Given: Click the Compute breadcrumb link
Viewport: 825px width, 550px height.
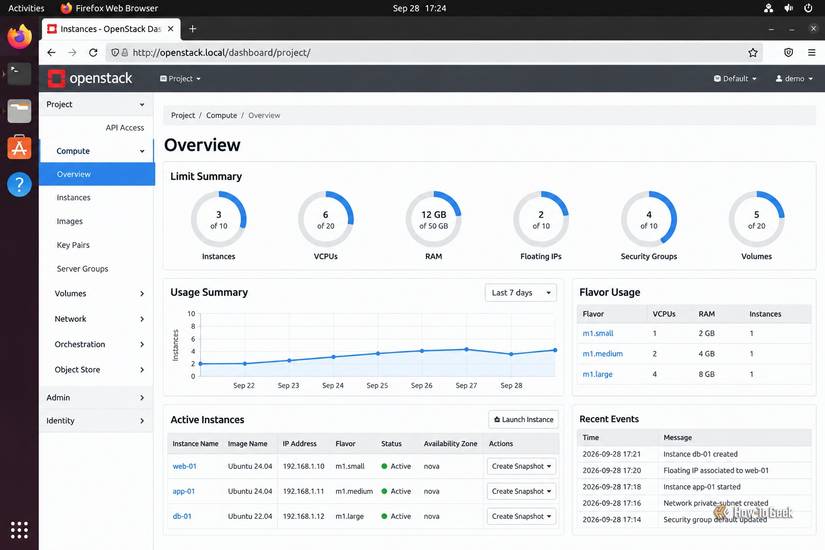Looking at the screenshot, I should [222, 115].
